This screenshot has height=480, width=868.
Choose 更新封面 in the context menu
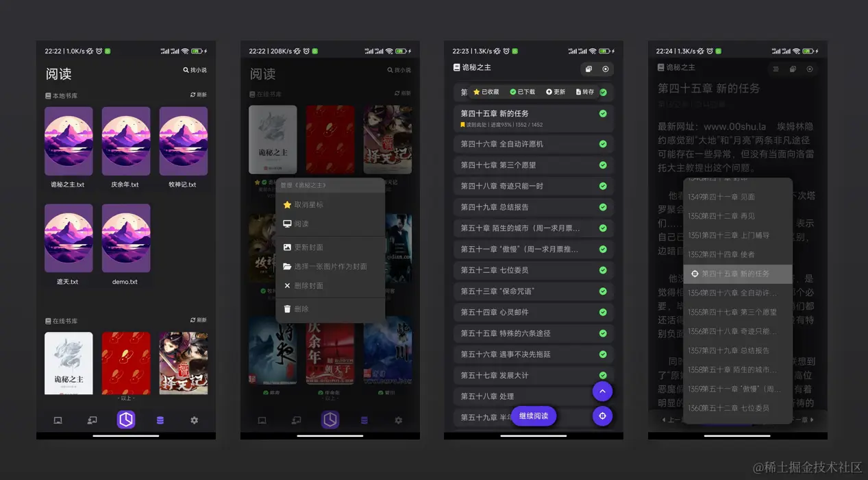tap(330, 247)
